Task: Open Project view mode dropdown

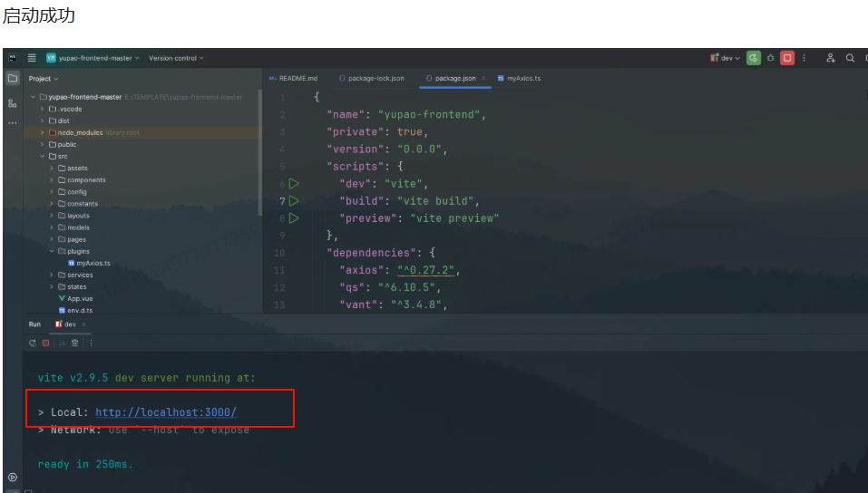Action: 44,79
